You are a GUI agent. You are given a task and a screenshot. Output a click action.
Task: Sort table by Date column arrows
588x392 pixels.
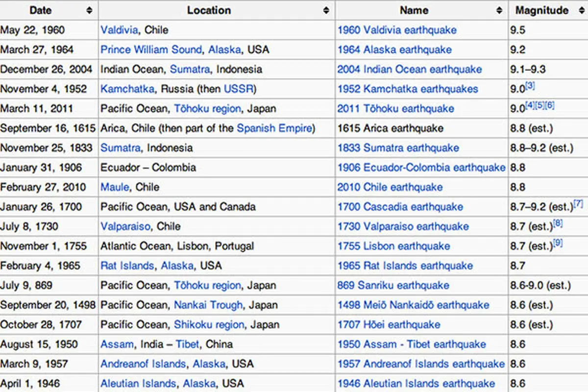click(89, 10)
